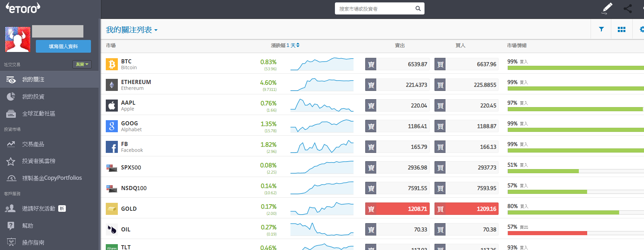Click the trending chart markets icon
Image resolution: width=644 pixels, height=250 pixels.
tap(11, 144)
